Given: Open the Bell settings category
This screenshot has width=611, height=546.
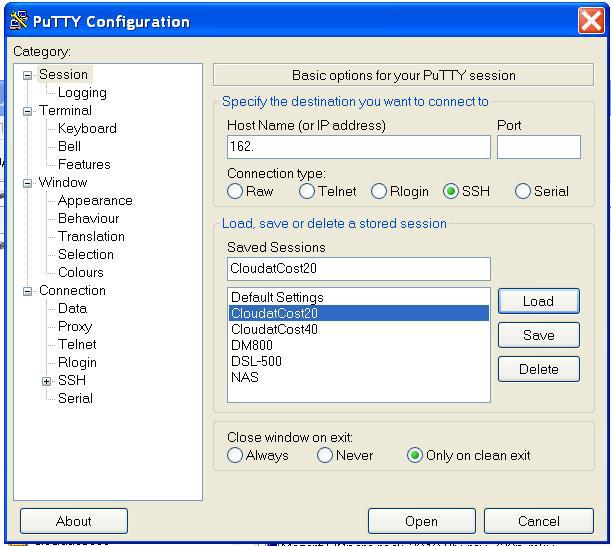Looking at the screenshot, I should click(69, 147).
